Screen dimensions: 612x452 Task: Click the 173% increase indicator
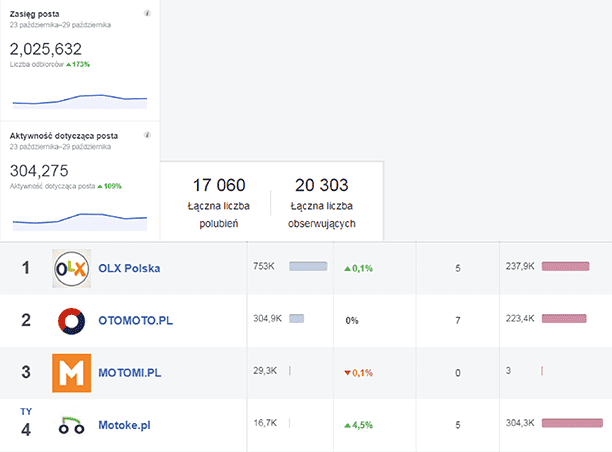(78, 64)
